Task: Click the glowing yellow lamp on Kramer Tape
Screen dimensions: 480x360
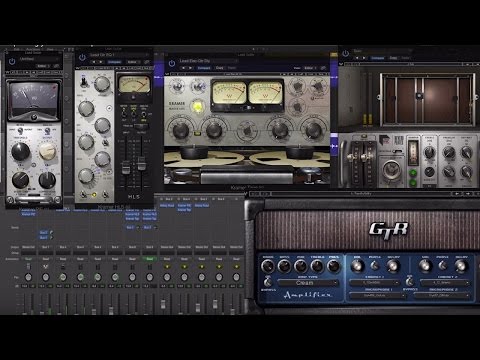Action: (198, 107)
